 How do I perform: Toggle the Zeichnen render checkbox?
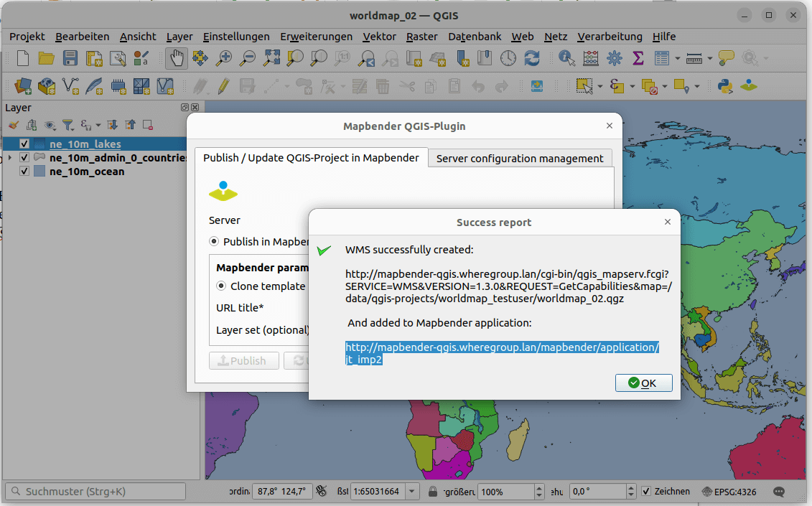pos(646,492)
